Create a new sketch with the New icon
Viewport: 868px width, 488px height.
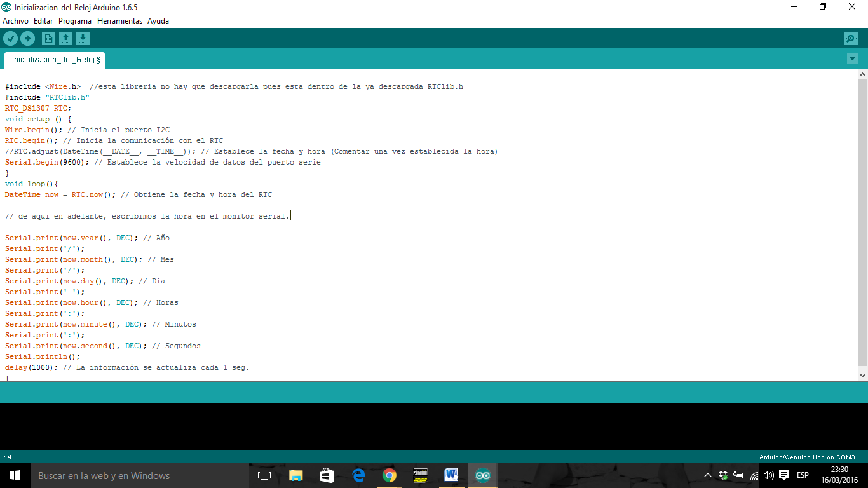pos(48,38)
